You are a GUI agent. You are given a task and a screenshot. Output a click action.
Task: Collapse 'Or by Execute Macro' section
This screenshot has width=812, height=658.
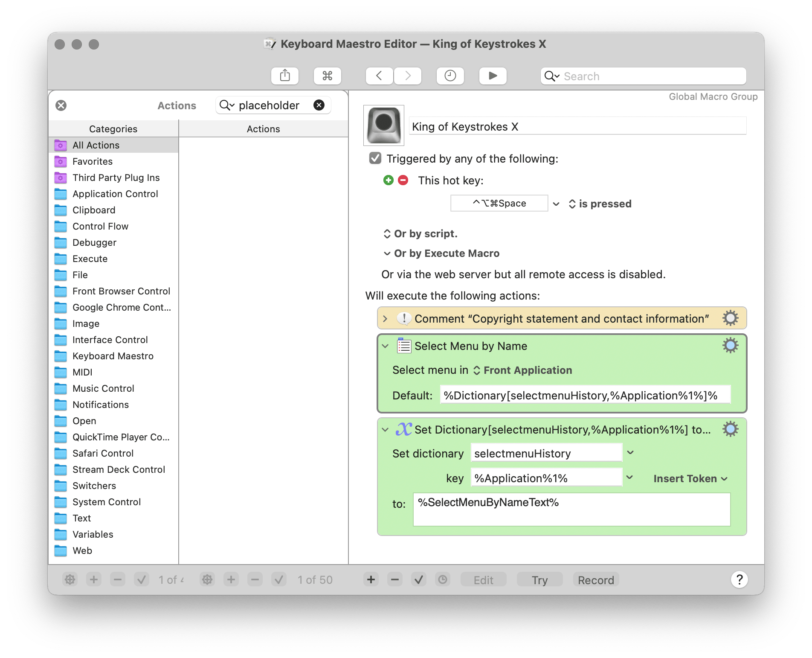click(387, 253)
